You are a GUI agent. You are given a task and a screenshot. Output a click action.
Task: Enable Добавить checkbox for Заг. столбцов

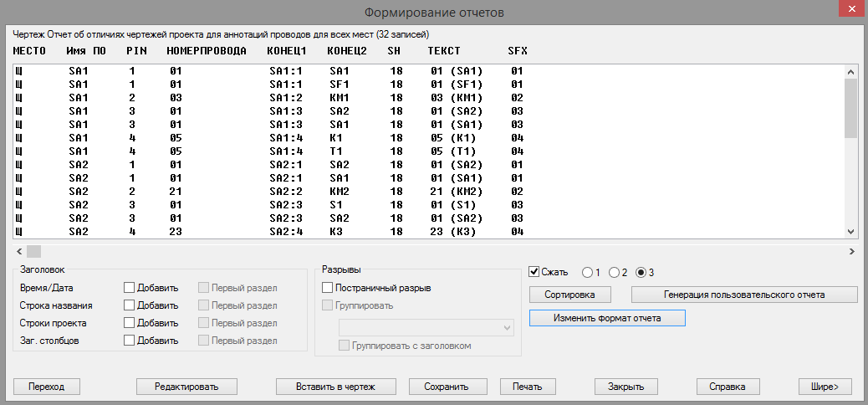(129, 341)
